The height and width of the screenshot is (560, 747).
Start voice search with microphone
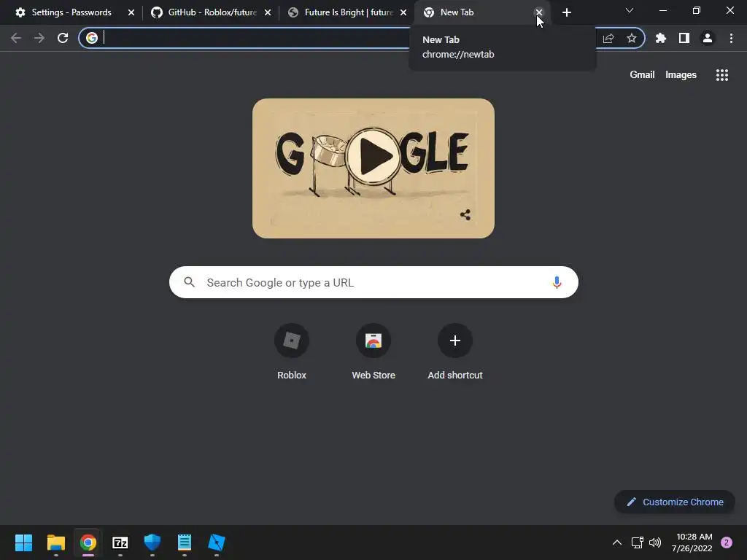point(557,282)
